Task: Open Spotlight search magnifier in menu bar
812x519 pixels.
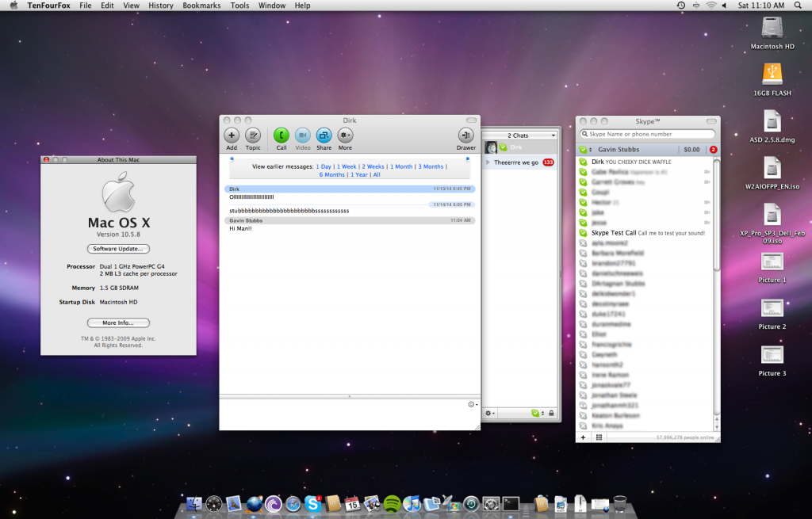Action: tap(798, 6)
